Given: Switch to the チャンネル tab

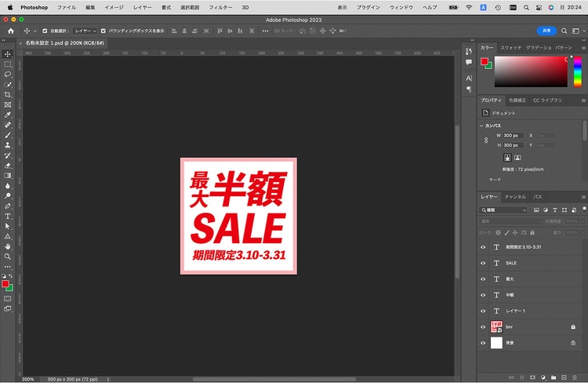Looking at the screenshot, I should [515, 197].
